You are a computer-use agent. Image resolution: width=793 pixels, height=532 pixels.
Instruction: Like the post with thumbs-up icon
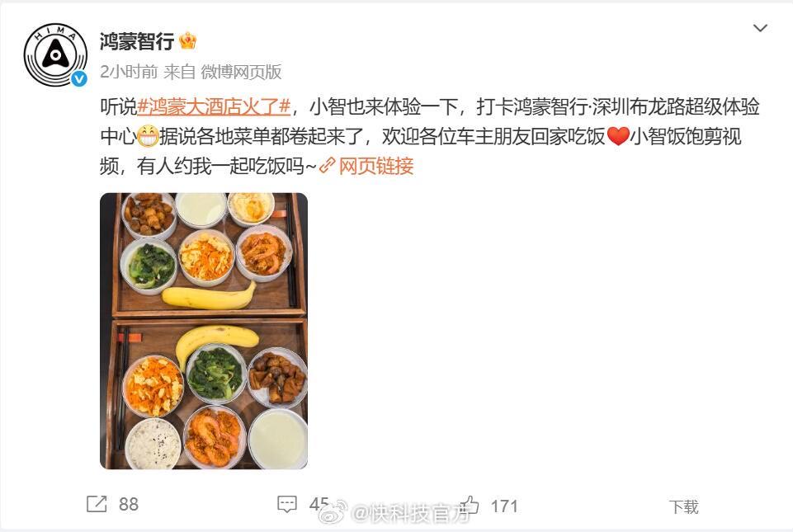tap(470, 504)
